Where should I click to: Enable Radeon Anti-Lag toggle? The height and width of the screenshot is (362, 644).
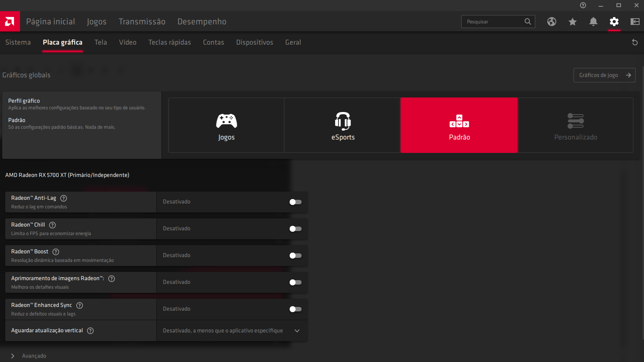pos(296,202)
